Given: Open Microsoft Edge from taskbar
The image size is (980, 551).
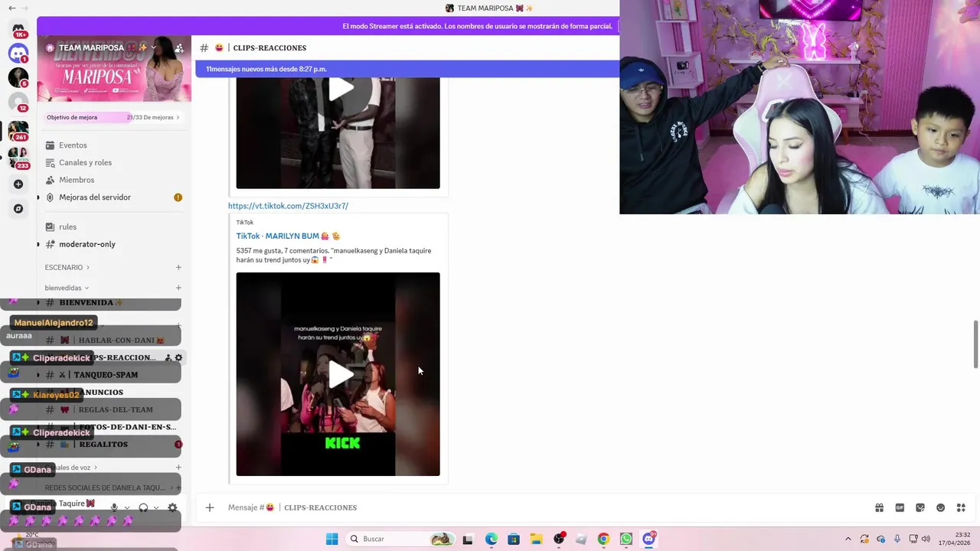Looking at the screenshot, I should 491,539.
